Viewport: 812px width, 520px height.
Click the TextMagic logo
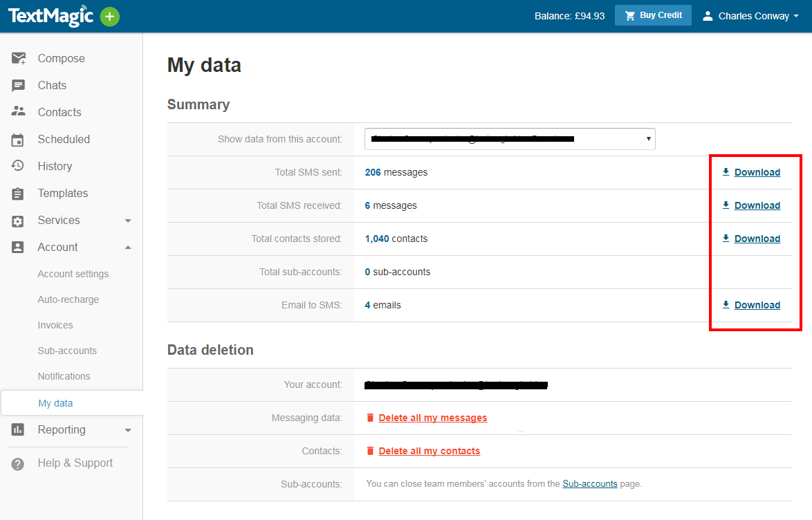tap(50, 16)
